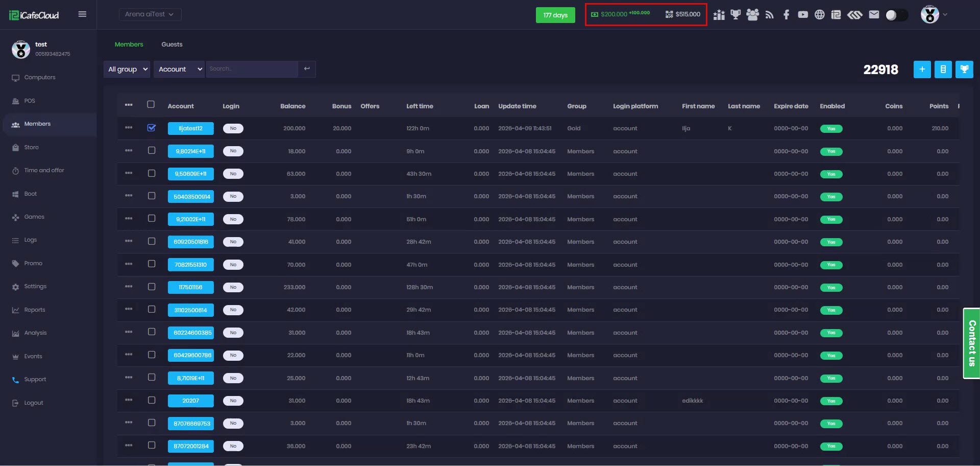Open the three-dots menu for Iljatest12
Screen dimensions: 980x466
click(x=129, y=128)
